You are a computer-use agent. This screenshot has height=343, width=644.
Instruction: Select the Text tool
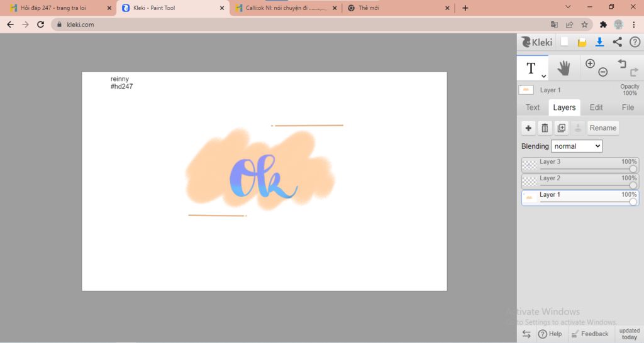pyautogui.click(x=531, y=68)
